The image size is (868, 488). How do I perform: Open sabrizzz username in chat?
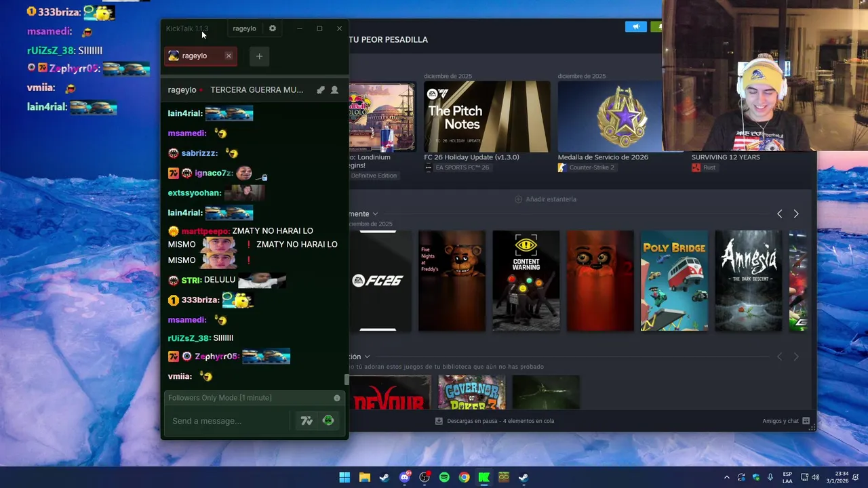coord(199,153)
